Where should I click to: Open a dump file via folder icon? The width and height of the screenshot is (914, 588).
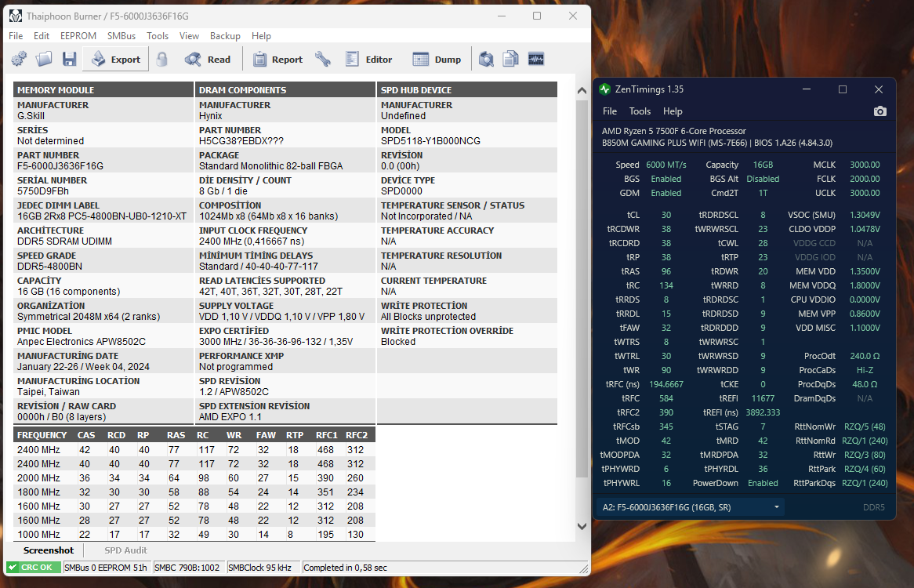coord(44,59)
